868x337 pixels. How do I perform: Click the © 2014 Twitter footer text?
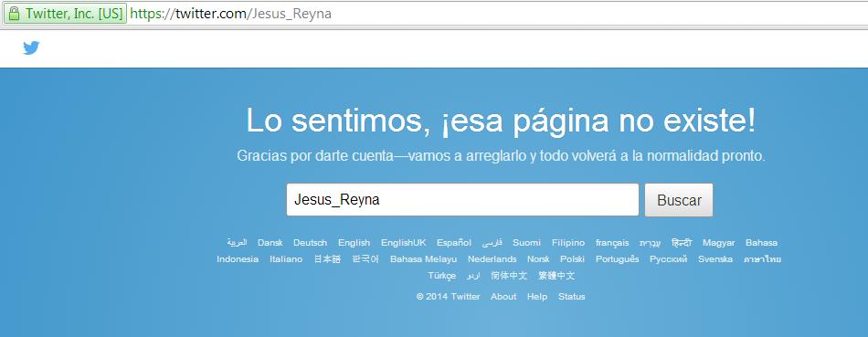pyautogui.click(x=449, y=297)
